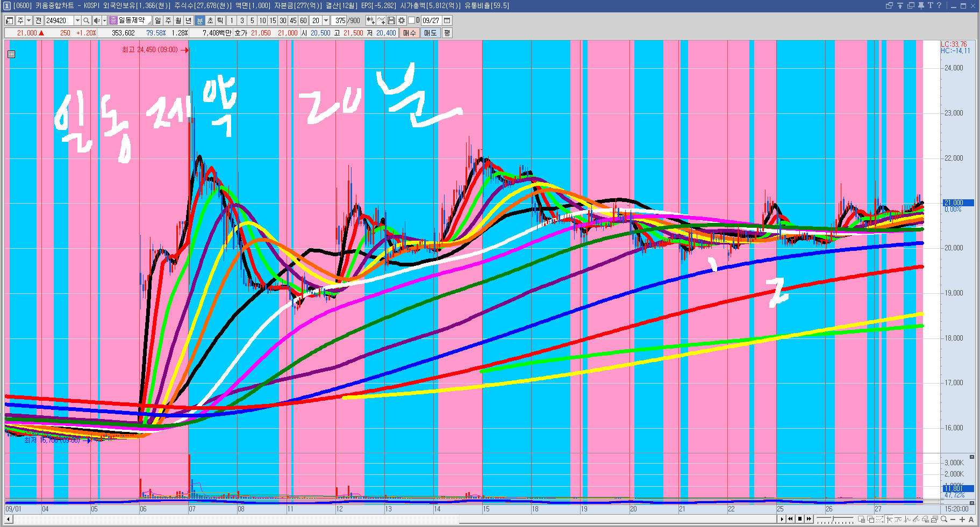
Task: Click the pin window icon in title bar
Action: pyautogui.click(x=921, y=5)
